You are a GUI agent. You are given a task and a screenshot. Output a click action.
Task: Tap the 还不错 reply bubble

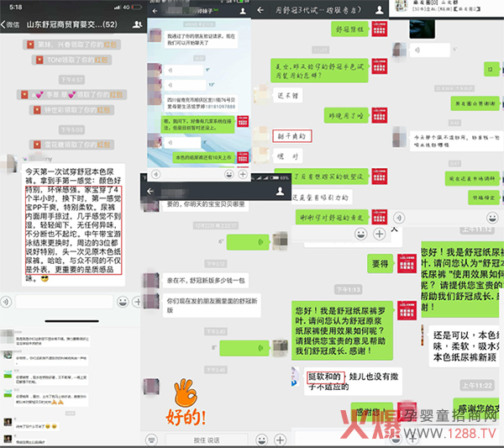click(x=287, y=96)
